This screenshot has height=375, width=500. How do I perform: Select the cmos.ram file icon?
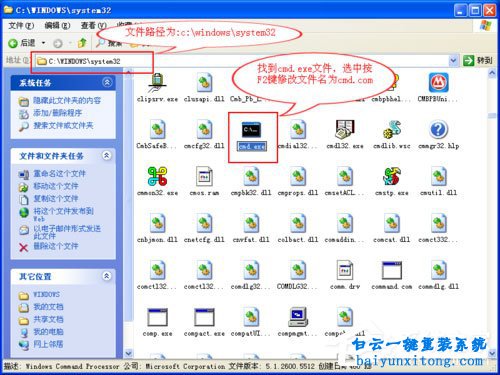204,176
